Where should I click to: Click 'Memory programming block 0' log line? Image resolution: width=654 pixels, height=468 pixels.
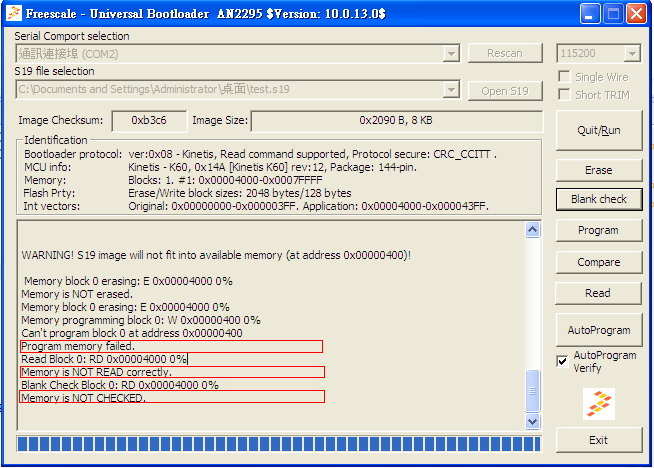click(141, 320)
